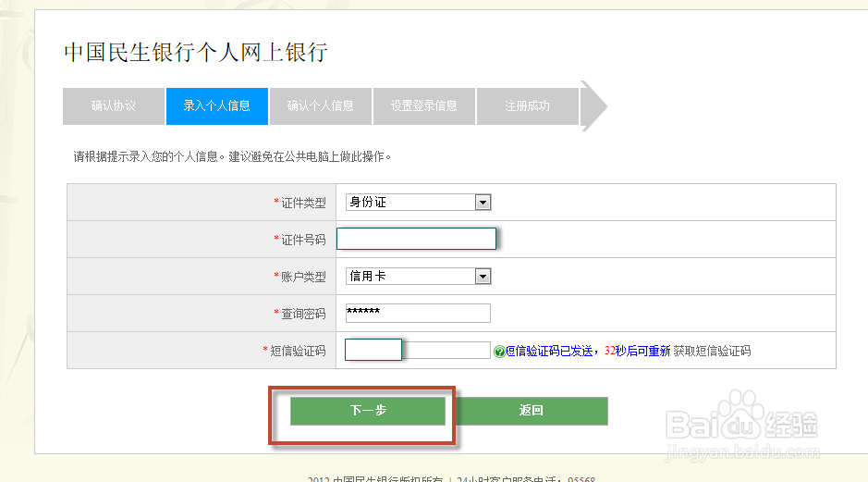Screen dimensions: 868x482
Task: Click the 下一步 green button
Action: (x=368, y=411)
